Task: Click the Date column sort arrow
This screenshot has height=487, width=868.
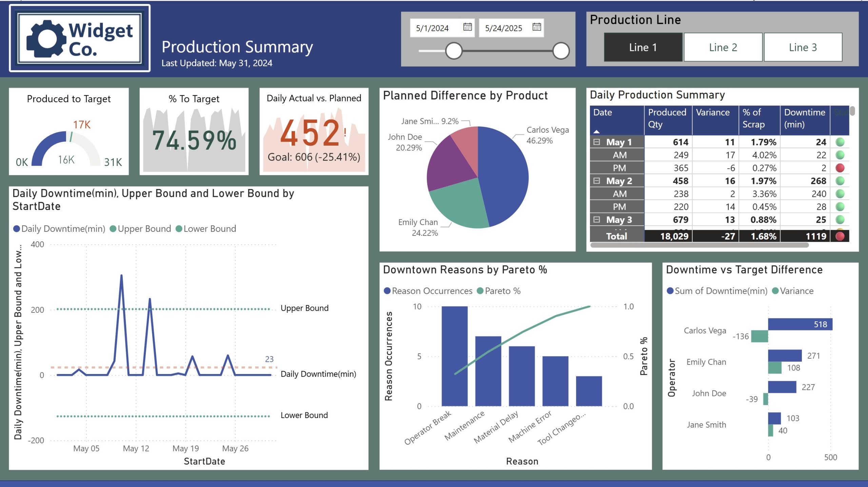Action: click(596, 131)
